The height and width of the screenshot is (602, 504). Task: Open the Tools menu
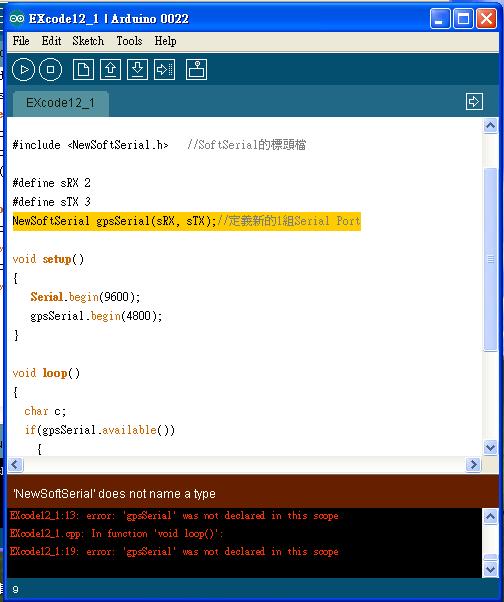(129, 41)
